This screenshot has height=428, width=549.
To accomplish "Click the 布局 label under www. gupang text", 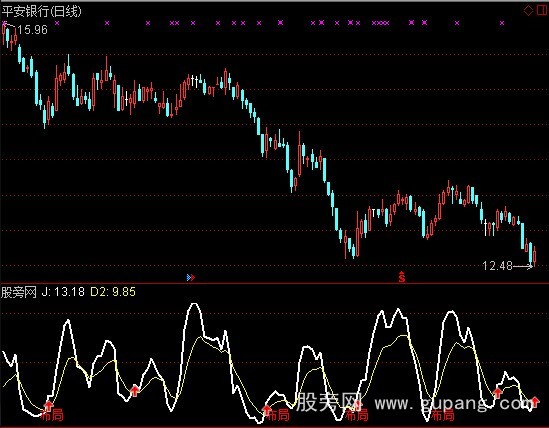I will tap(443, 415).
